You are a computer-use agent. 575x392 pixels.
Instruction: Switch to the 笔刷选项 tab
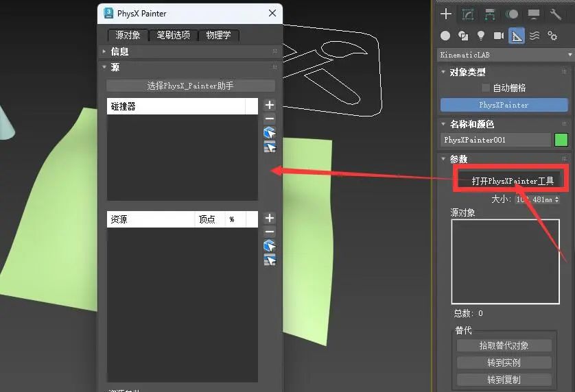(173, 35)
